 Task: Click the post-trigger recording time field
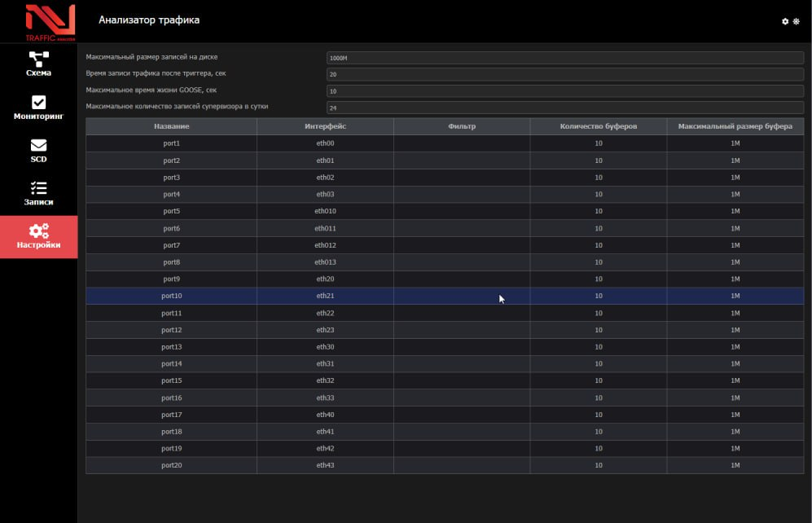tap(564, 74)
